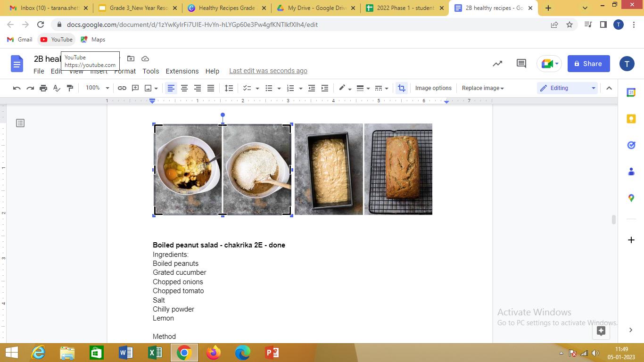The height and width of the screenshot is (362, 644).
Task: Open the Replace image dropdown
Action: (483, 88)
